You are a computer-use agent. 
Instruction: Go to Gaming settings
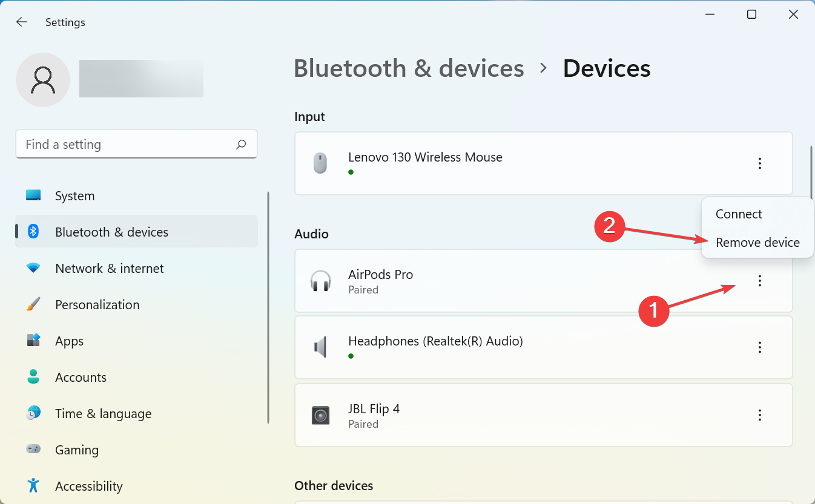136,450
